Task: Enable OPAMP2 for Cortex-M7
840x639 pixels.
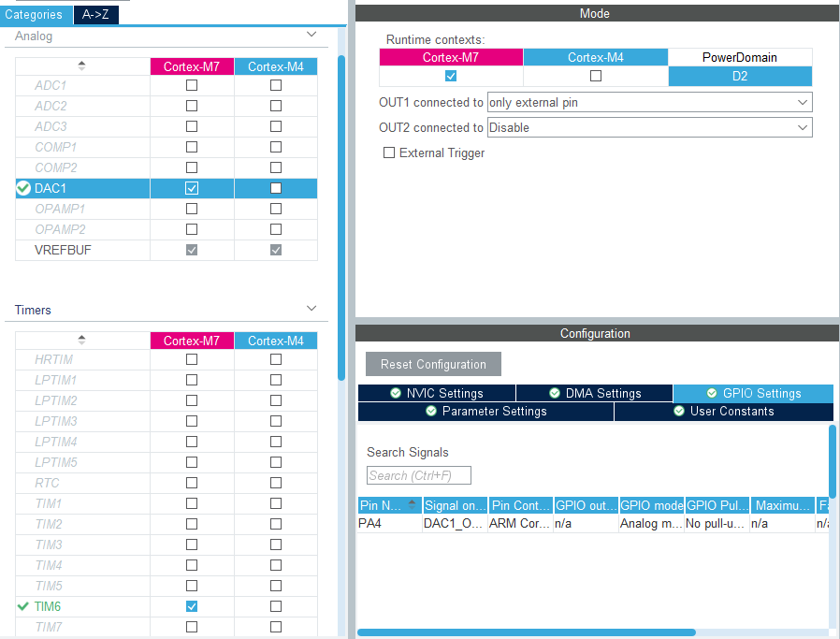Action: [x=192, y=229]
